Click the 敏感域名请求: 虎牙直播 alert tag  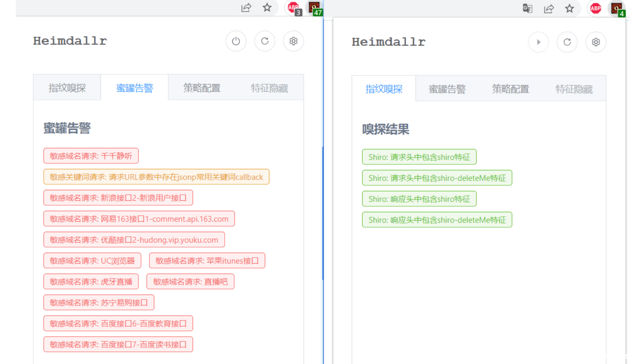tap(91, 282)
